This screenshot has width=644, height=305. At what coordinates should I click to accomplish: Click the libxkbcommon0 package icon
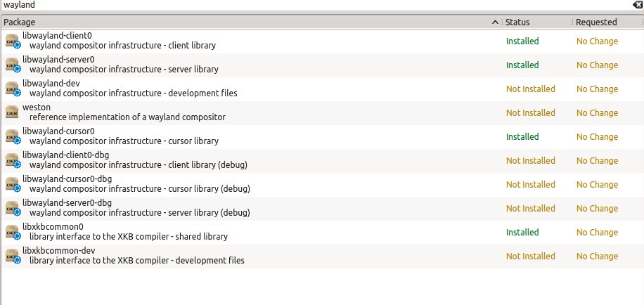coord(13,233)
